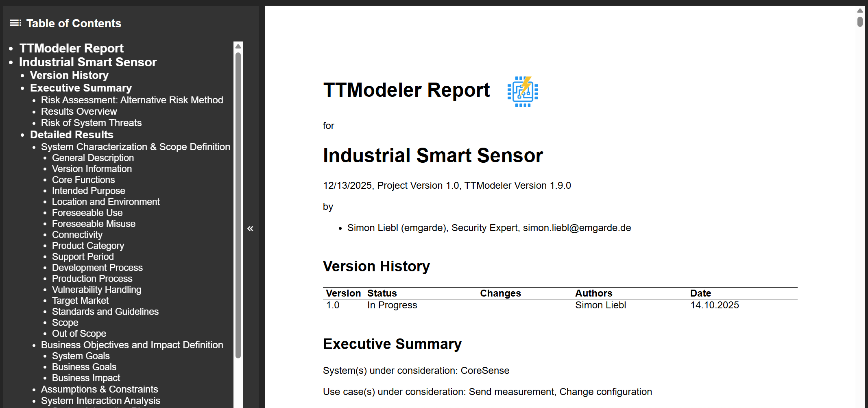The image size is (868, 408).
Task: Collapse the sidebar with the double-chevron
Action: pyautogui.click(x=250, y=229)
